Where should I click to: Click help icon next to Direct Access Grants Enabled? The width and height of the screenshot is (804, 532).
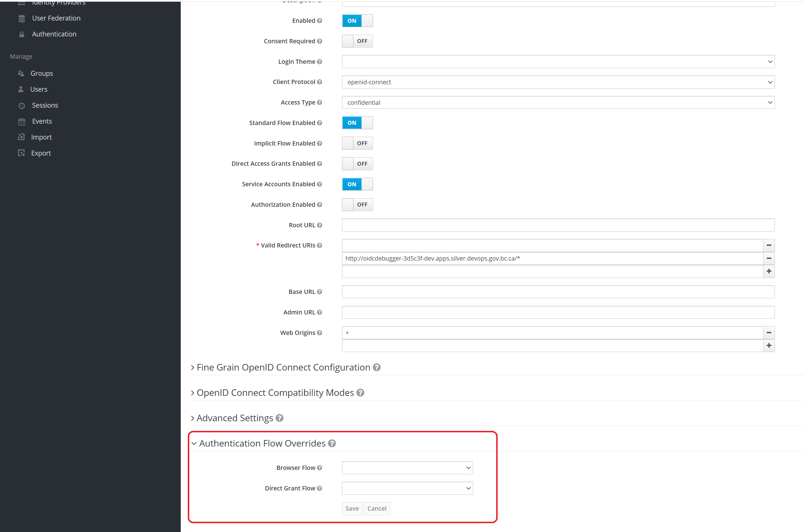(x=319, y=163)
